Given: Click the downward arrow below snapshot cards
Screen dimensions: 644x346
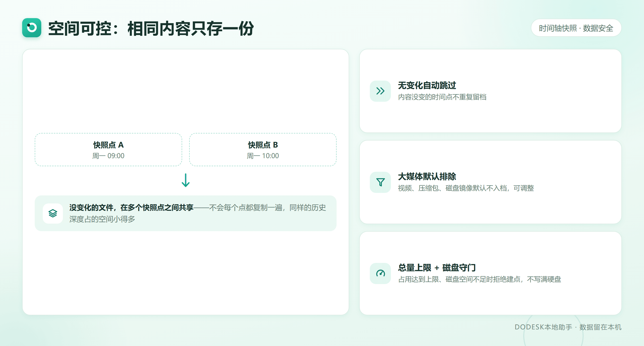Looking at the screenshot, I should coord(186,180).
